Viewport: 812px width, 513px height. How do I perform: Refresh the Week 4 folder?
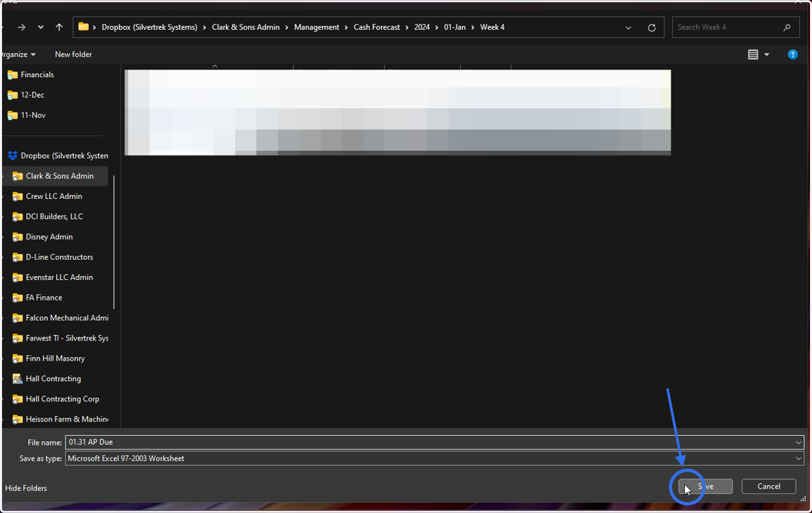click(x=652, y=28)
